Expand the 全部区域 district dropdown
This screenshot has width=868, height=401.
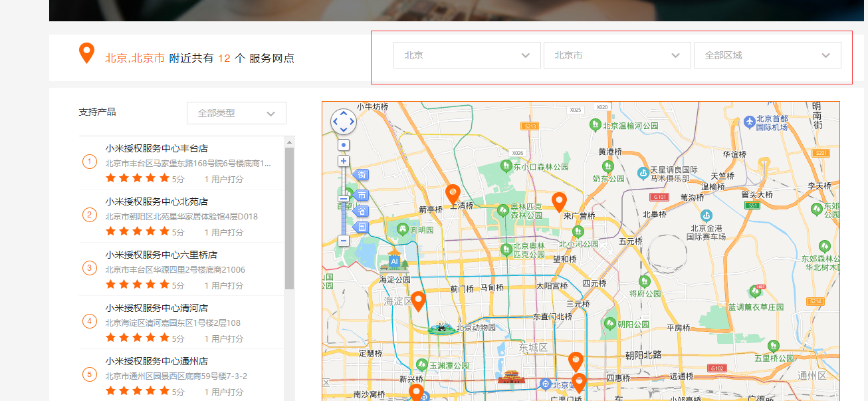coord(767,55)
